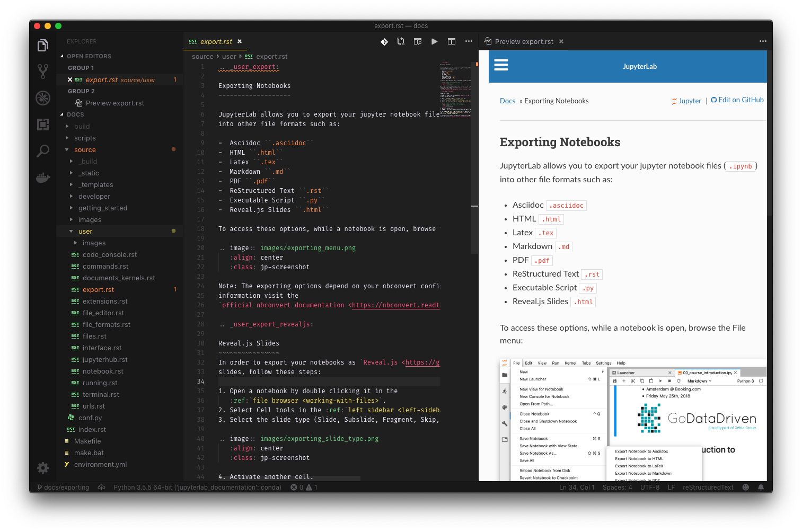Viewport: 802px width, 532px height.
Task: Select the Python 3.5.5 interpreter status
Action: [x=197, y=487]
